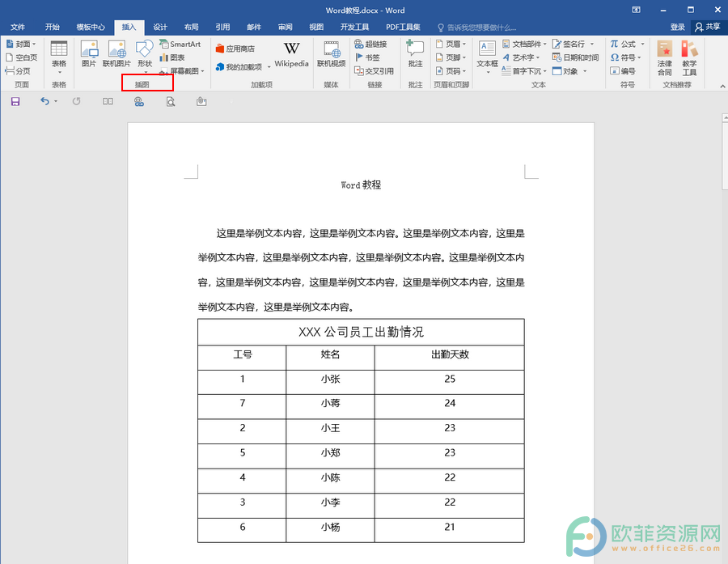Click the Word 教程 document heading
Image resolution: width=728 pixels, height=564 pixels.
click(361, 185)
